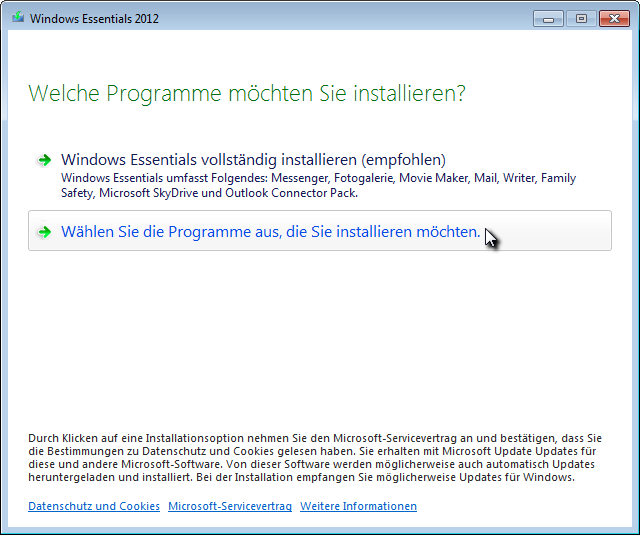Select 'Wählen Sie die Programme aus' option
This screenshot has height=535, width=640.
click(x=320, y=231)
